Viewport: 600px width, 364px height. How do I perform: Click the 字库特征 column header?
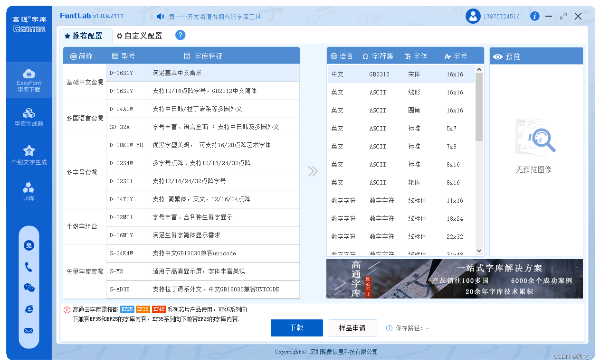[203, 56]
